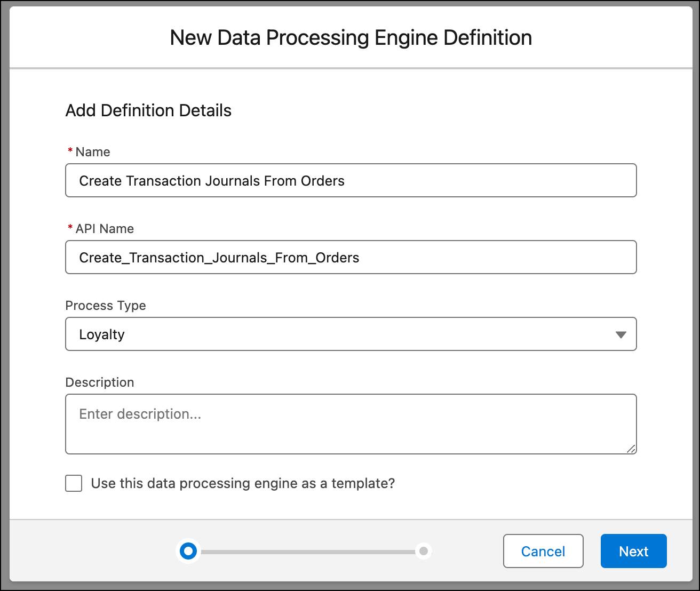
Task: Click the 'Add Definition Details' heading
Action: (x=148, y=110)
